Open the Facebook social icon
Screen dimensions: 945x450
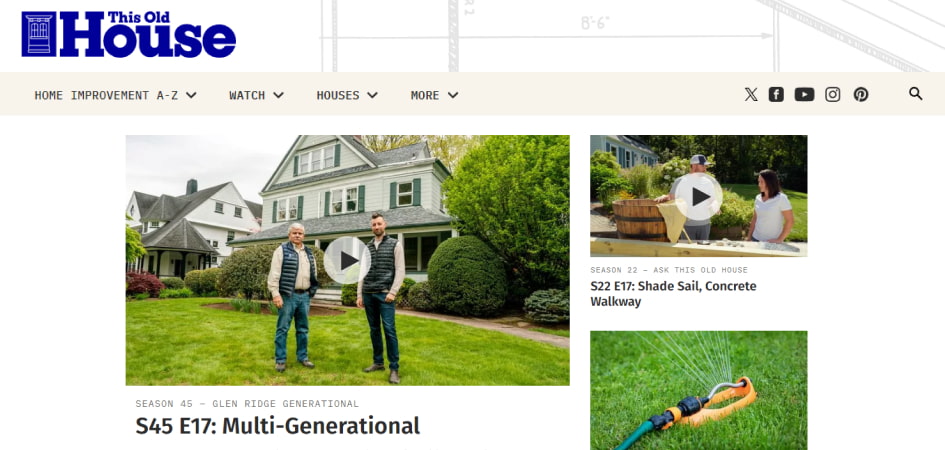pos(776,95)
